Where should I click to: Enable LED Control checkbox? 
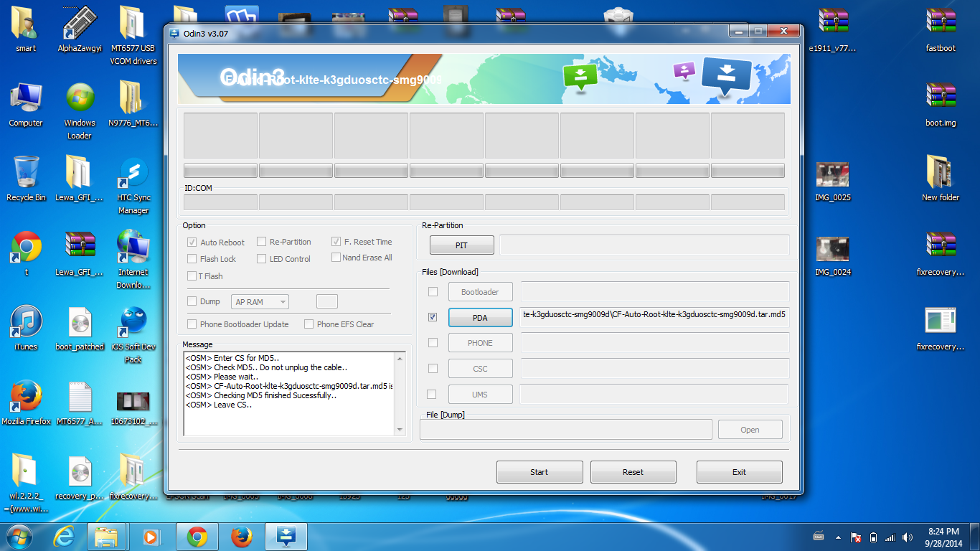[262, 259]
